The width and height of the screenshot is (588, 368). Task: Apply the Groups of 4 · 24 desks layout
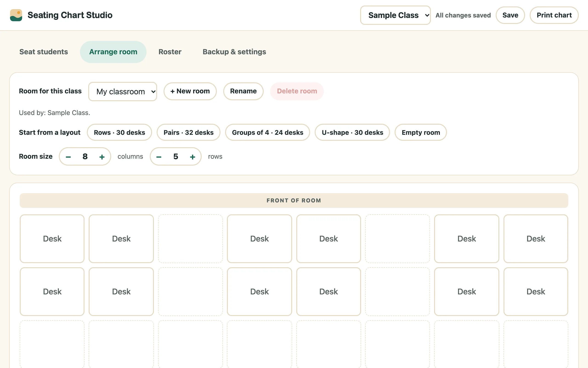tap(268, 132)
